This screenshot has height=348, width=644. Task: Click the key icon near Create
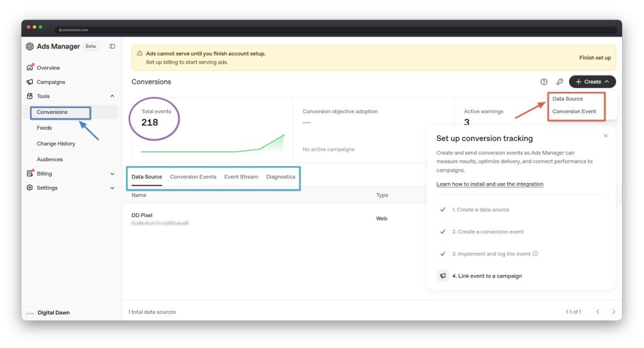(x=559, y=82)
